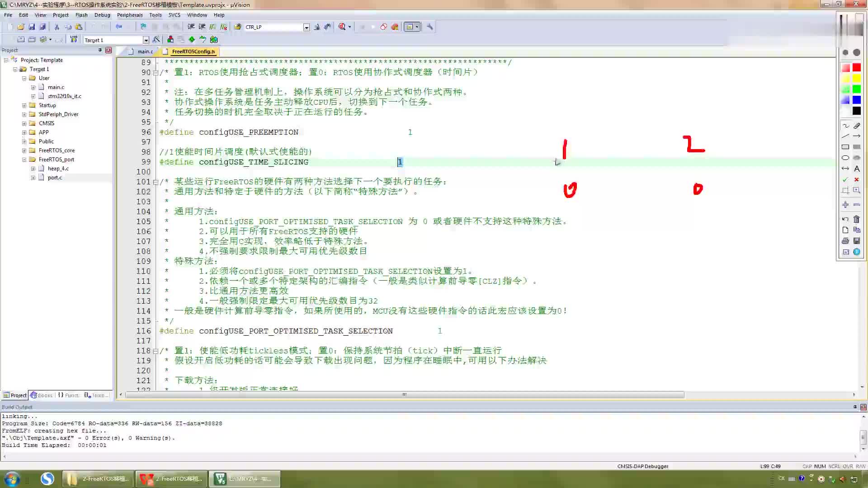The width and height of the screenshot is (868, 488).
Task: Open the Target 1 dropdown
Action: coord(146,40)
